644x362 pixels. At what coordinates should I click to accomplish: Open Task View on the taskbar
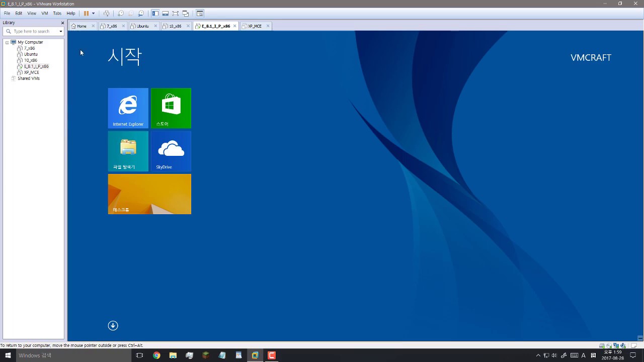(139, 355)
